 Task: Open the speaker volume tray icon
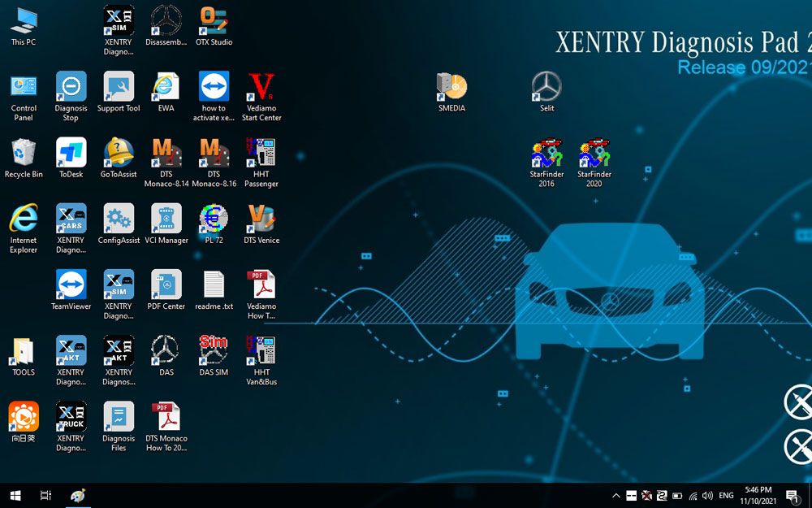[x=708, y=496]
